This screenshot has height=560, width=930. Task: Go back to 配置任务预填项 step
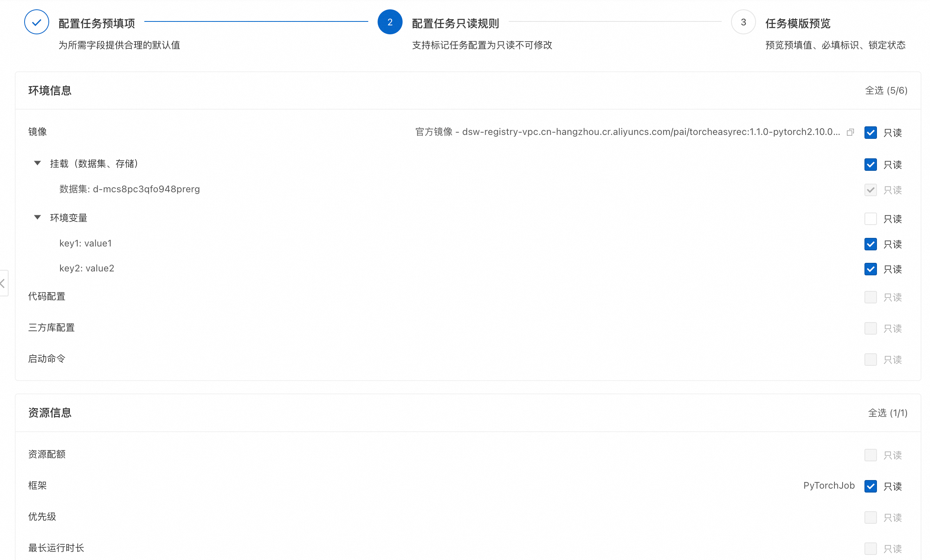click(x=97, y=23)
